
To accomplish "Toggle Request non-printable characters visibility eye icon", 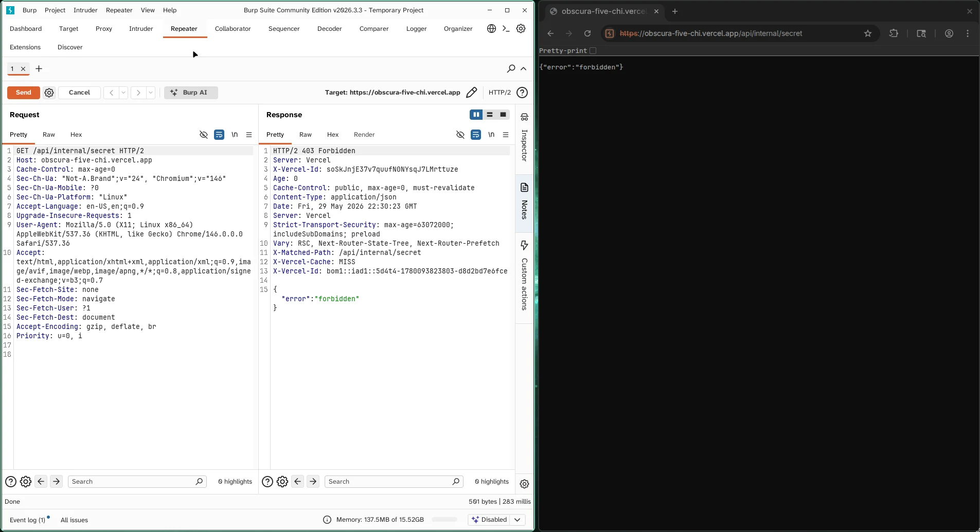I will coord(204,135).
